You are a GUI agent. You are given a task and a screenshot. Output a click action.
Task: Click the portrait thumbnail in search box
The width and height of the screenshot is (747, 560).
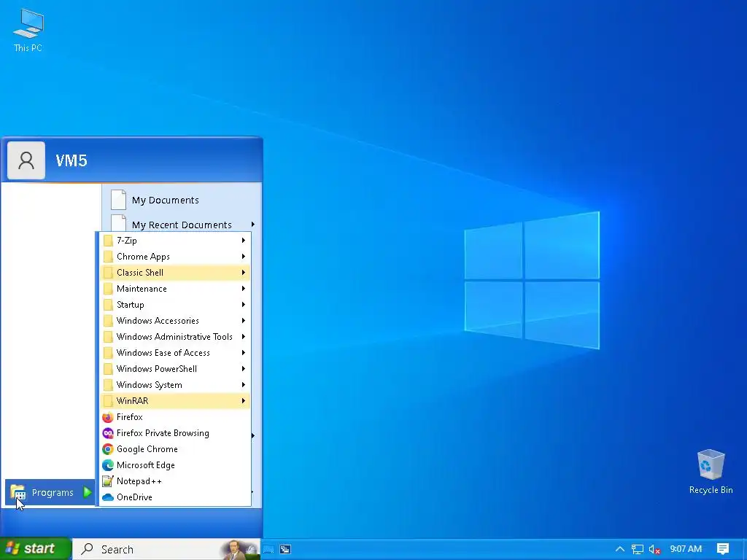pos(240,550)
